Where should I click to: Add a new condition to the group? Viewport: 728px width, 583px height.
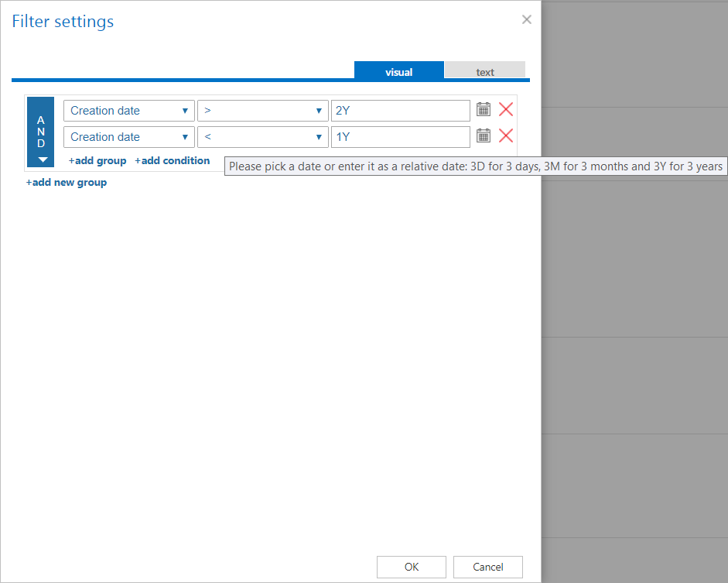tap(173, 161)
